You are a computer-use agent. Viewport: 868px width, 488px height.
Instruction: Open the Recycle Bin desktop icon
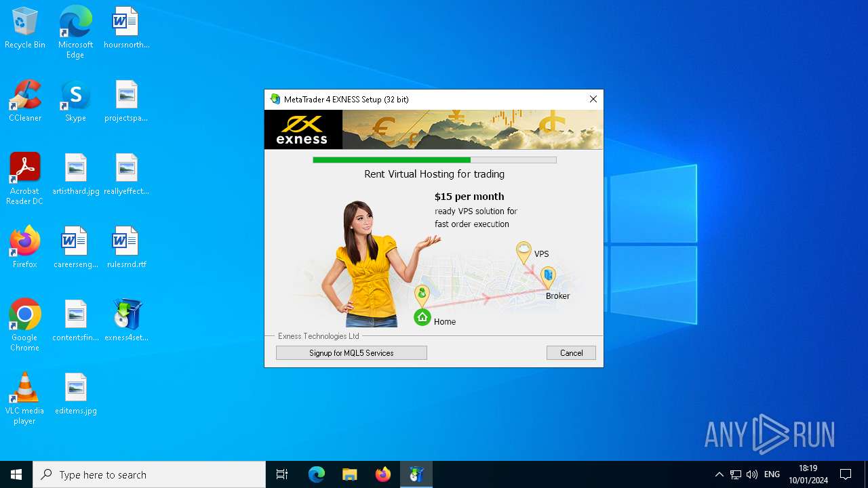(25, 27)
